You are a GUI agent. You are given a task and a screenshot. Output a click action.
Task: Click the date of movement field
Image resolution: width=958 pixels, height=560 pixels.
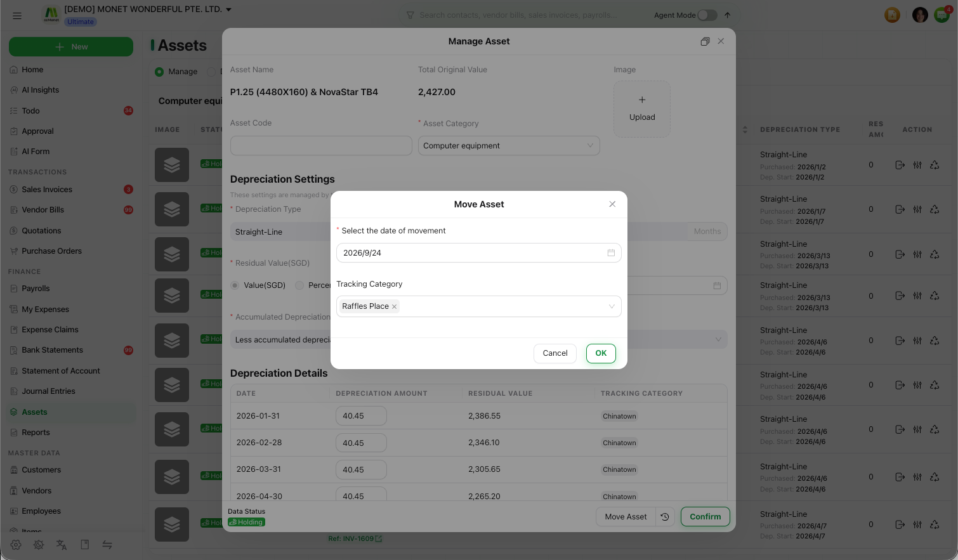point(479,252)
